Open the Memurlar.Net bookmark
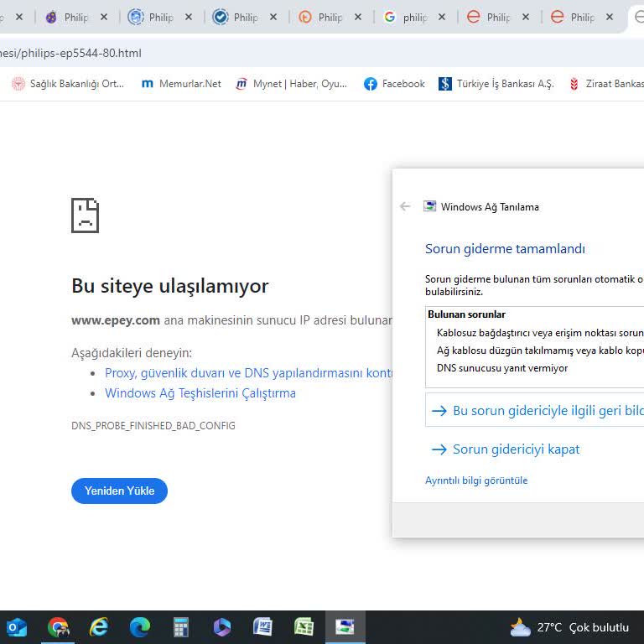644x644 pixels. (181, 84)
